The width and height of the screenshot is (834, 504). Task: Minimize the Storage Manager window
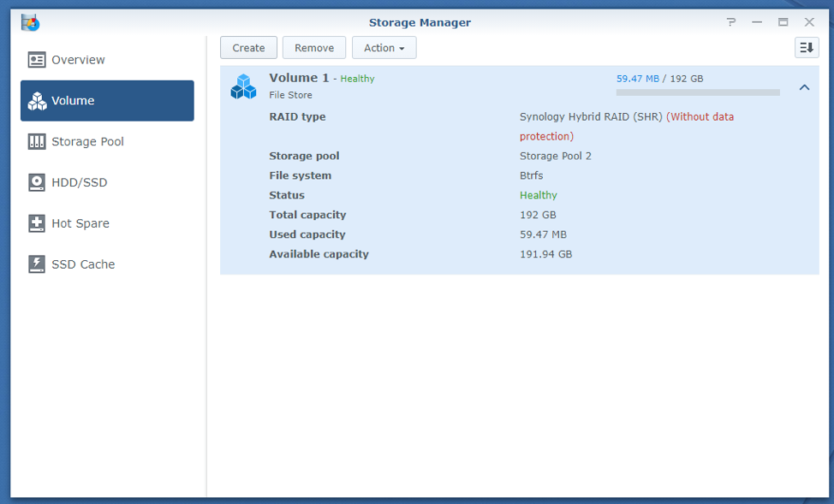point(757,22)
